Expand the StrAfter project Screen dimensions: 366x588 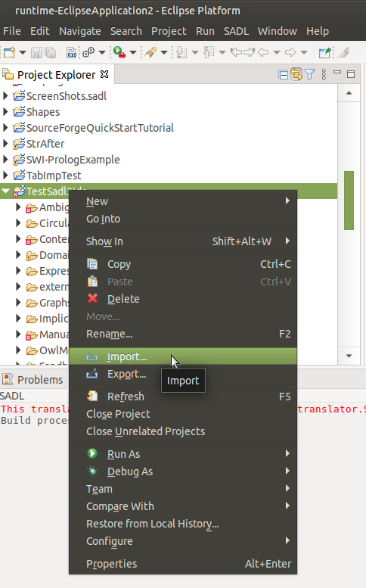[5, 144]
